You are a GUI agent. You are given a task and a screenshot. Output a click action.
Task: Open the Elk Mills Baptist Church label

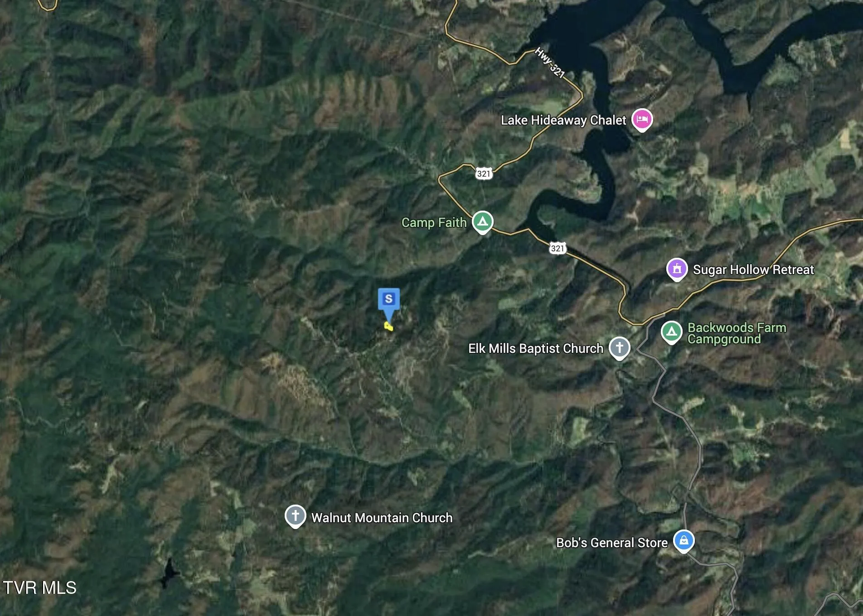(x=536, y=348)
